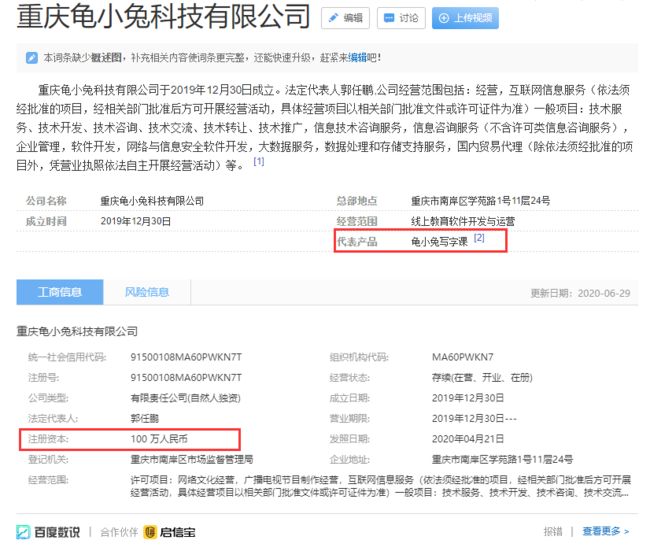Click the product name 龟小兔写字课
Image resolution: width=650 pixels, height=551 pixels.
439,242
